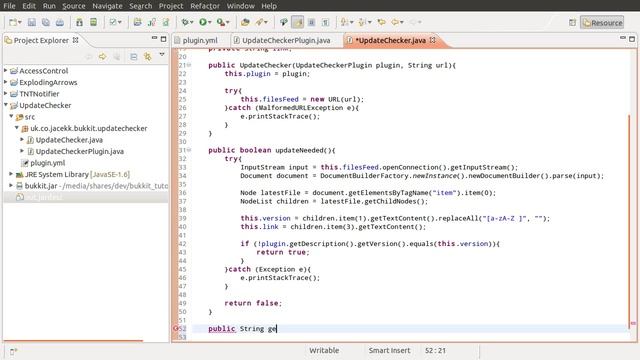Maximize the editor area
This screenshot has height=360, width=640.
coord(632,39)
